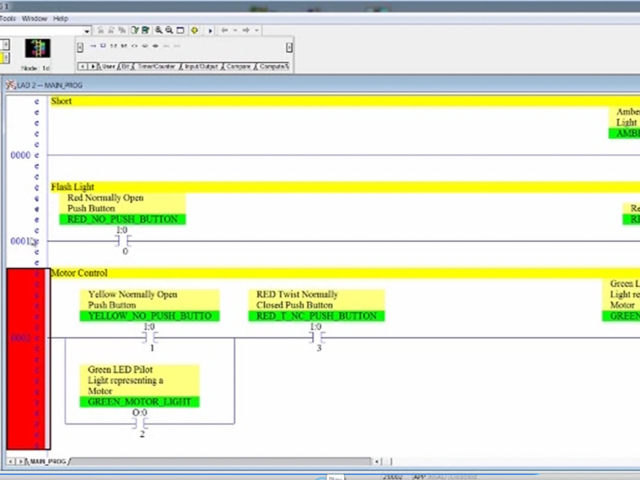640x480 pixels.
Task: Switch to the User instruction tab
Action: 109,66
